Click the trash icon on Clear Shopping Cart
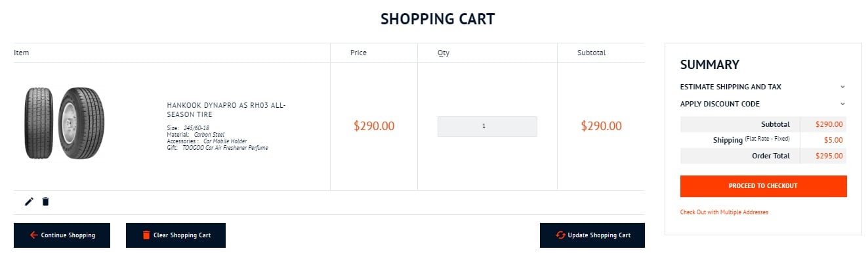This screenshot has height=257, width=868. click(146, 235)
